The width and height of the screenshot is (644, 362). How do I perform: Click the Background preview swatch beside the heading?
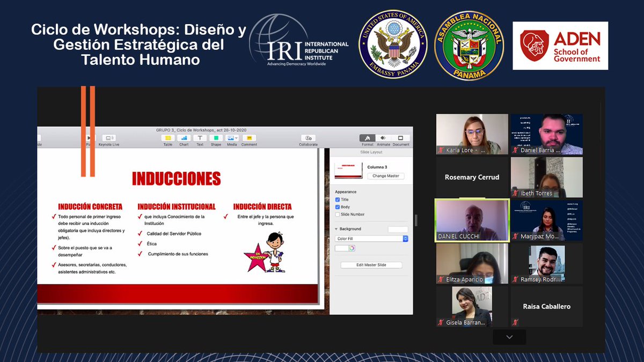coord(398,230)
